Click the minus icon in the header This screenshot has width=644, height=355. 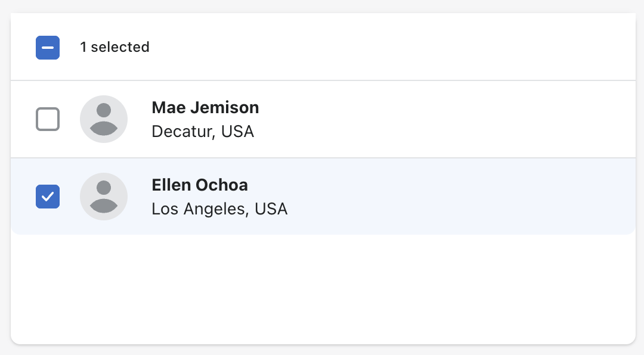48,48
